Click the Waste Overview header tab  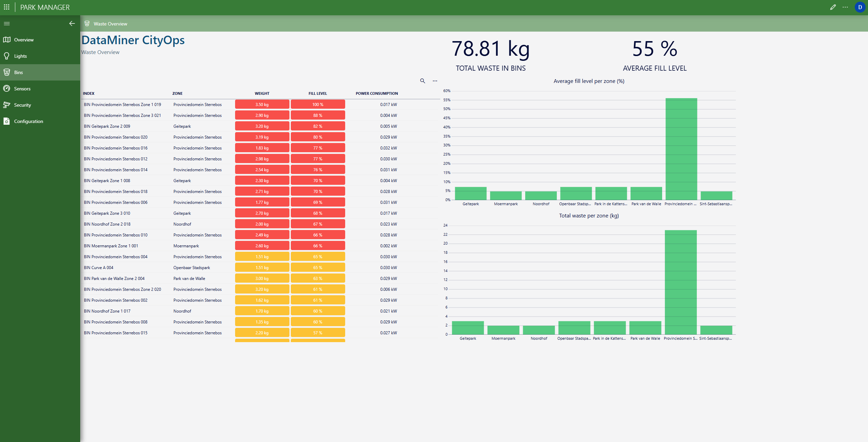(110, 24)
